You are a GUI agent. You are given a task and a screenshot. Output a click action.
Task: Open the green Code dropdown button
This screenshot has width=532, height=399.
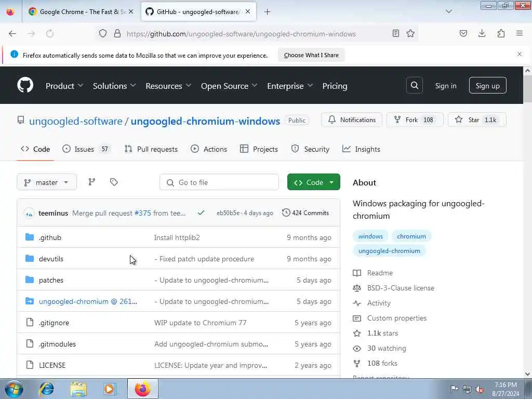[x=313, y=182]
